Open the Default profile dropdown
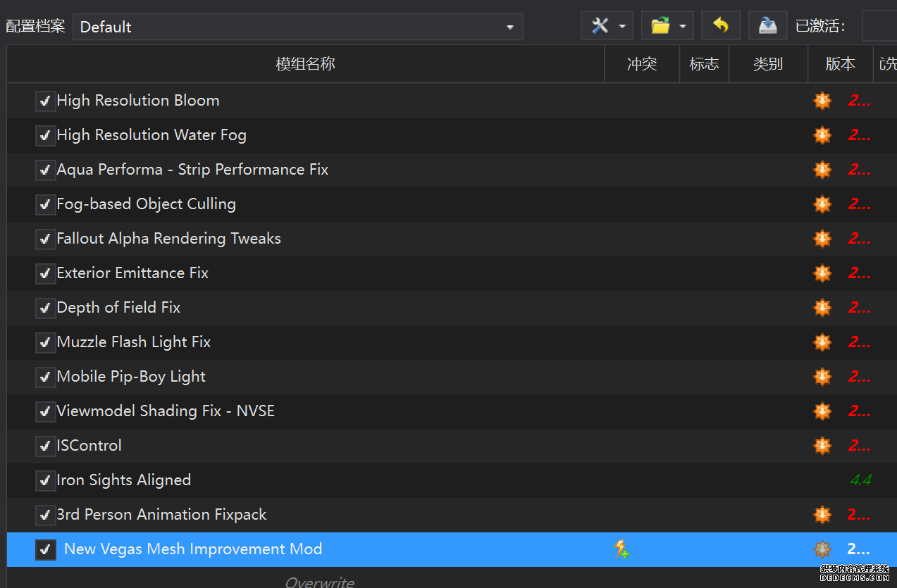The height and width of the screenshot is (588, 897). (297, 27)
